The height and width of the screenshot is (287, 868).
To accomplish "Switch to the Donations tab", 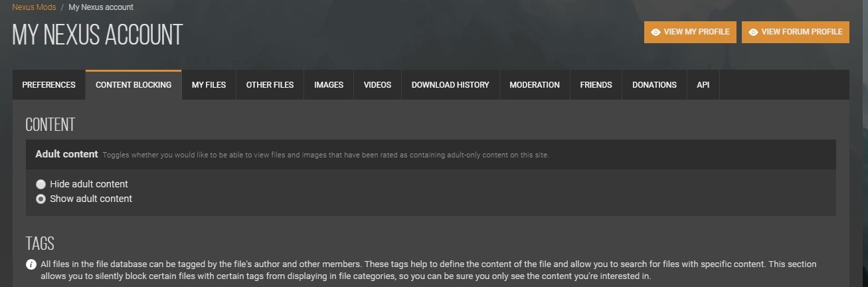I will 654,85.
